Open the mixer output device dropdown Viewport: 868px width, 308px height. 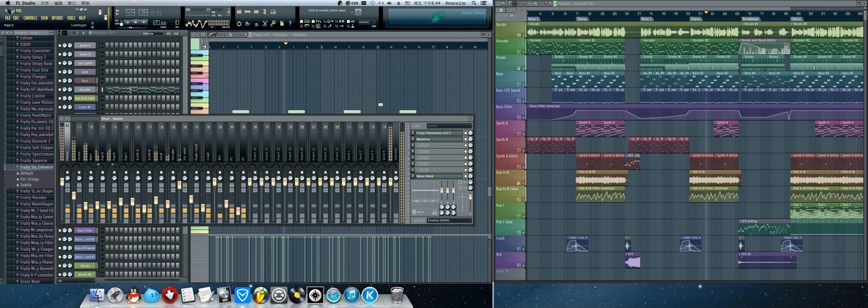click(x=449, y=220)
